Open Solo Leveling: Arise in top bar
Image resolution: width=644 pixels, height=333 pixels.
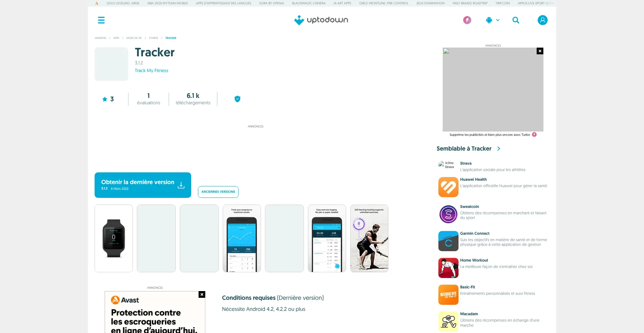pos(123,3)
